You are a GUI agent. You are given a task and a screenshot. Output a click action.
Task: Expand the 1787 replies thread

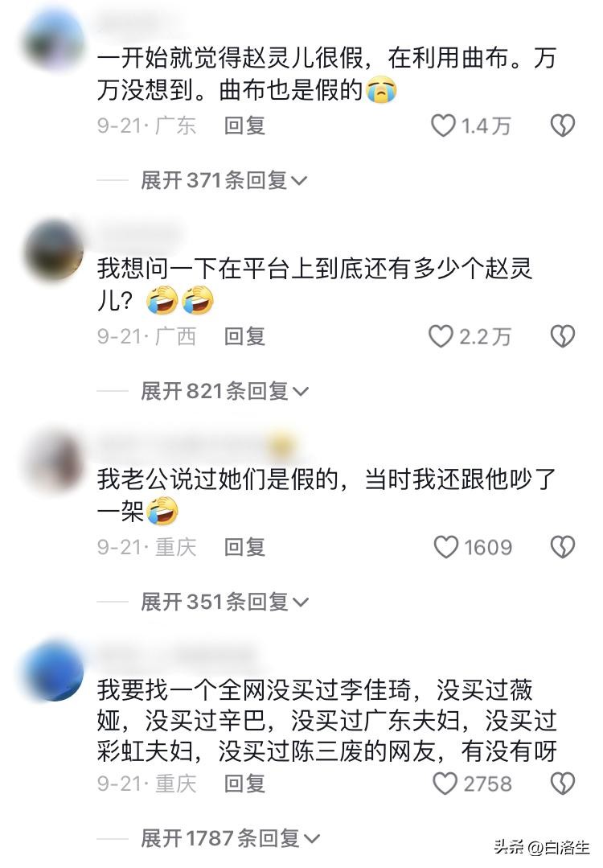click(230, 838)
